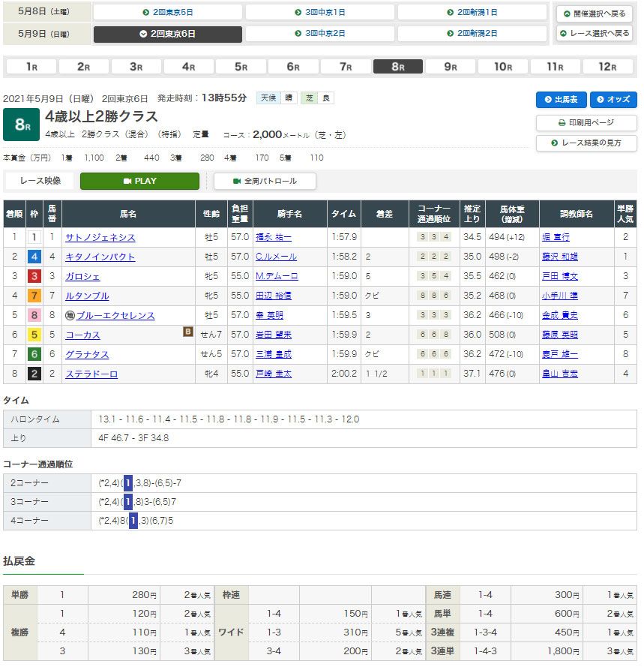
Task: Switch to race 9R tab
Action: point(450,66)
